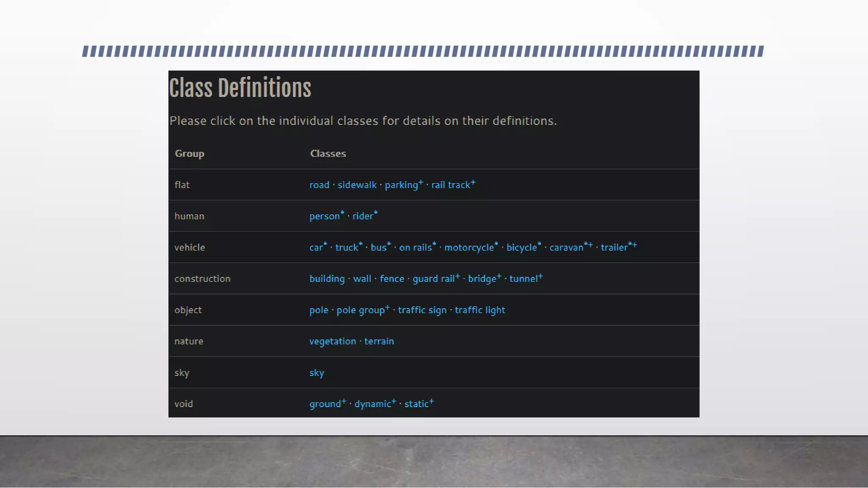Screen dimensions: 868x488
Task: Select the 'person' class link
Action: pyautogui.click(x=324, y=216)
